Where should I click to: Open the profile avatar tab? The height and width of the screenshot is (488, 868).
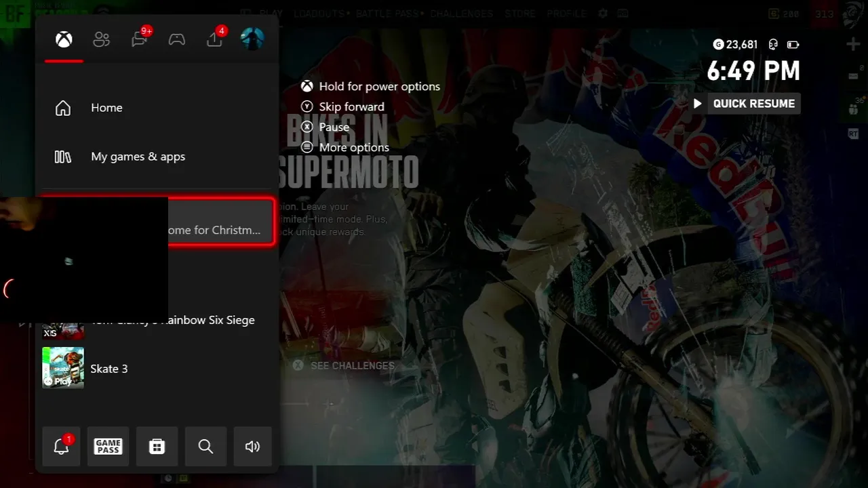[x=252, y=39]
